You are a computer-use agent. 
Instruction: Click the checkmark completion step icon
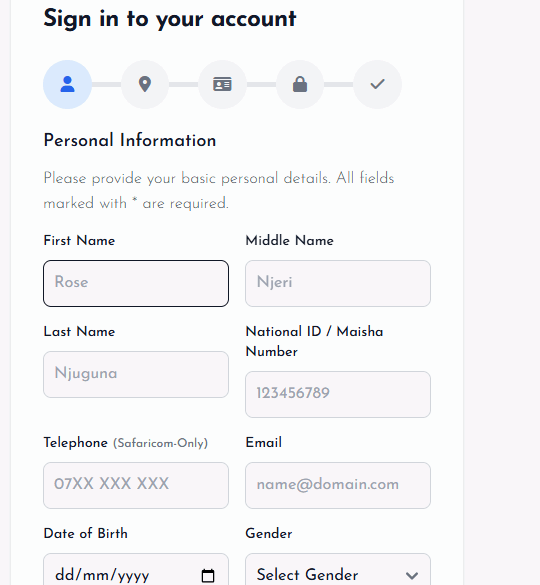pyautogui.click(x=377, y=84)
